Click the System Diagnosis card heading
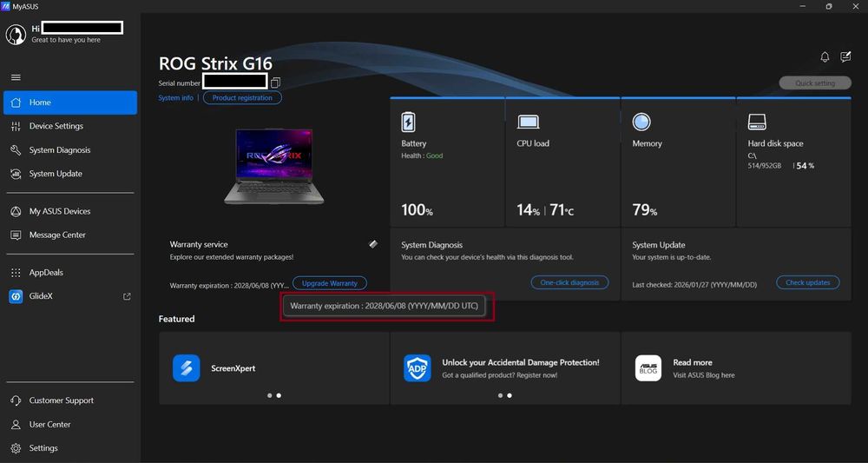Image resolution: width=868 pixels, height=463 pixels. click(431, 245)
